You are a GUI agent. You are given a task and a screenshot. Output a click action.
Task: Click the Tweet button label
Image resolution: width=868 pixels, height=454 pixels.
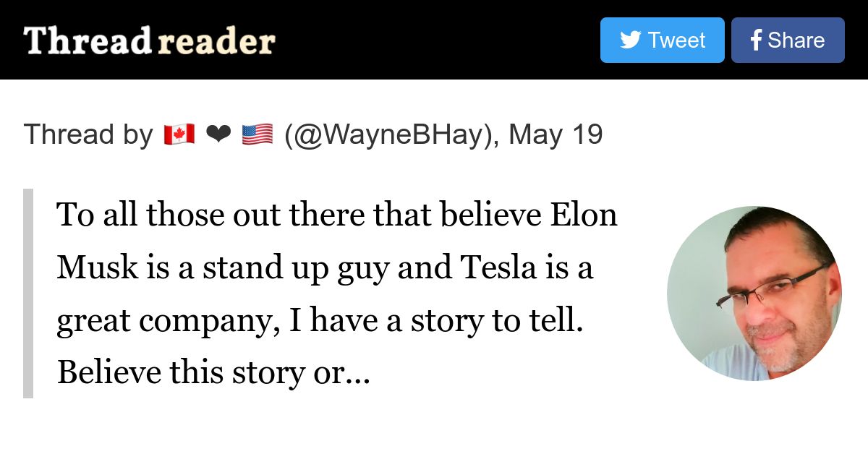tap(676, 40)
